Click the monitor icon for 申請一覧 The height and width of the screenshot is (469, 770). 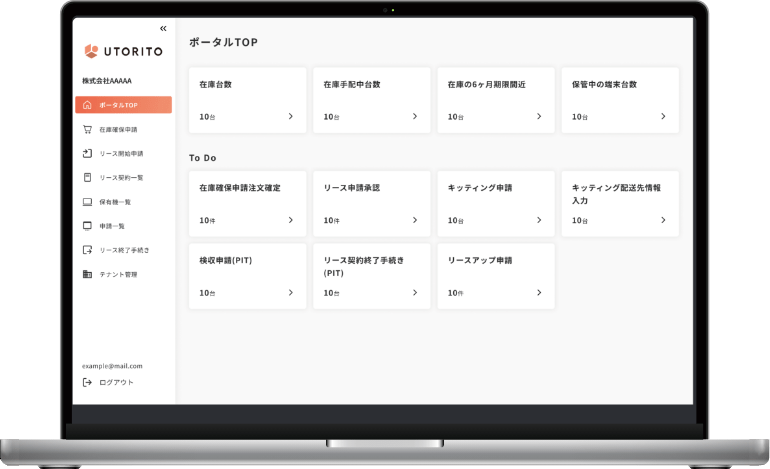(88, 225)
